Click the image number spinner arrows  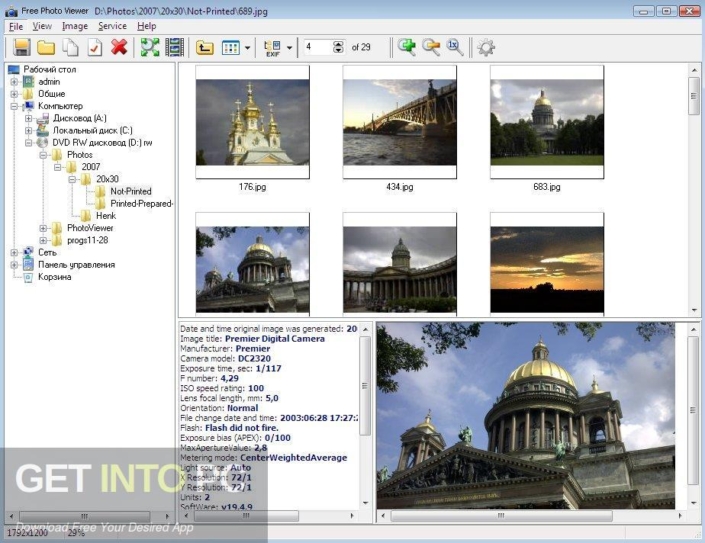pyautogui.click(x=339, y=47)
